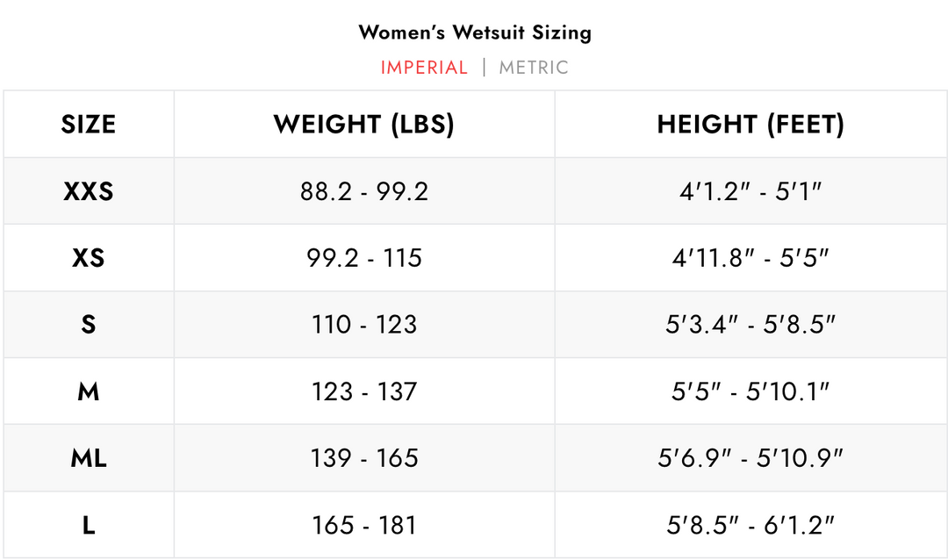
Task: Toggle units from IMPERIAL to METRIC
Action: tap(534, 67)
